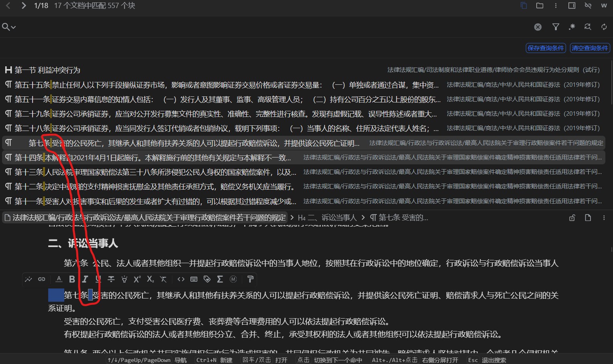Convert the selection to a tag
The image size is (613, 364).
(207, 279)
